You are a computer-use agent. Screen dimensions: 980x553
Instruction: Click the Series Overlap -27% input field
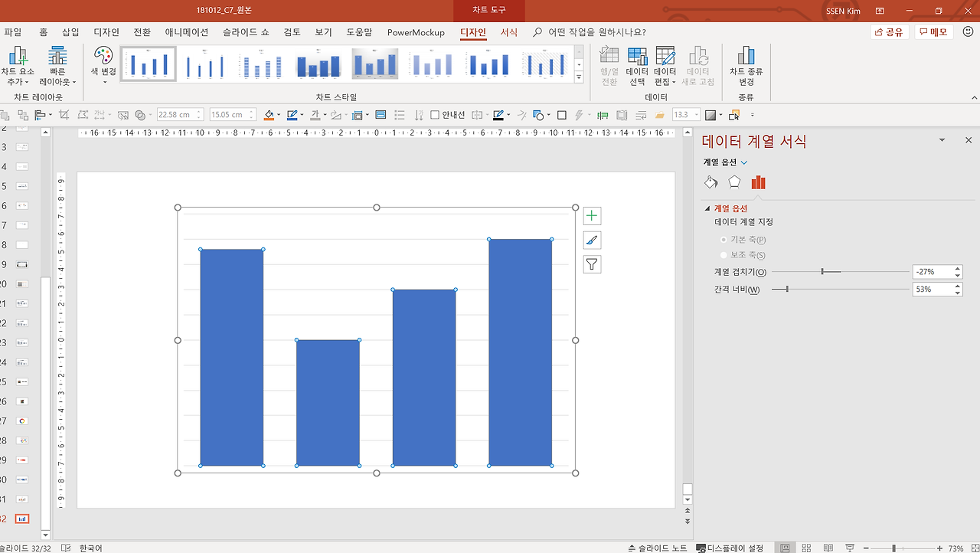pyautogui.click(x=933, y=272)
